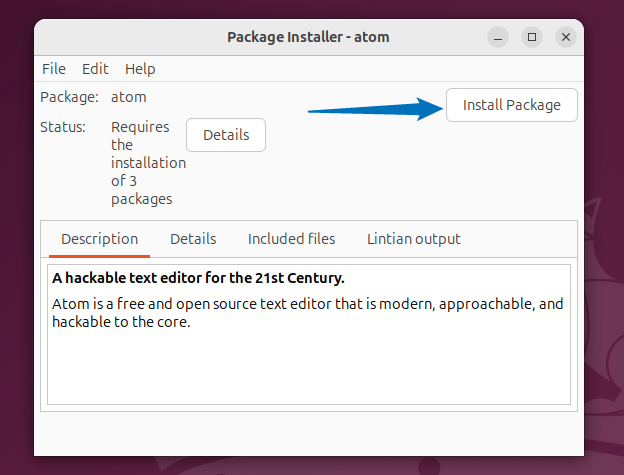Minimize the Package Installer window
Image resolution: width=624 pixels, height=475 pixels.
click(498, 37)
